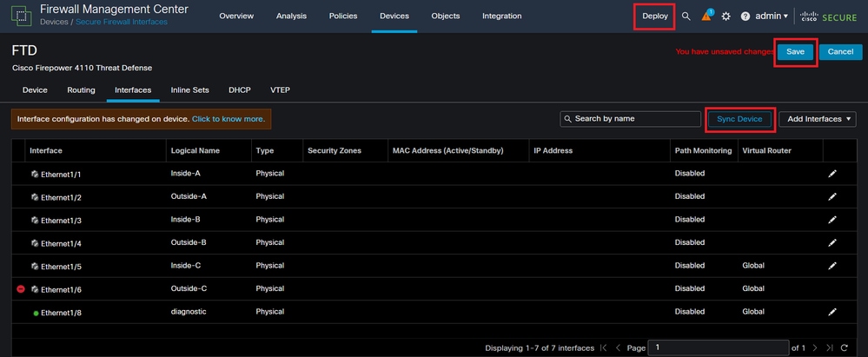Click the MAC Address (Active/Standby) column header

click(447, 150)
